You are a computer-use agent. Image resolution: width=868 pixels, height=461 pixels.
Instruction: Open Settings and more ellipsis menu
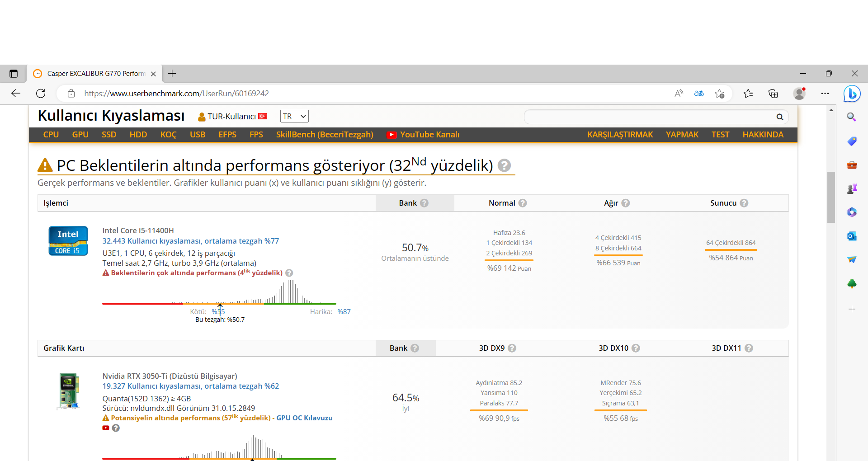point(825,94)
